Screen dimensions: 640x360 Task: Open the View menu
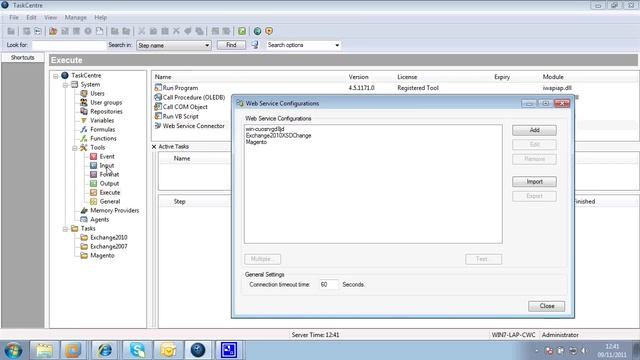(x=51, y=18)
